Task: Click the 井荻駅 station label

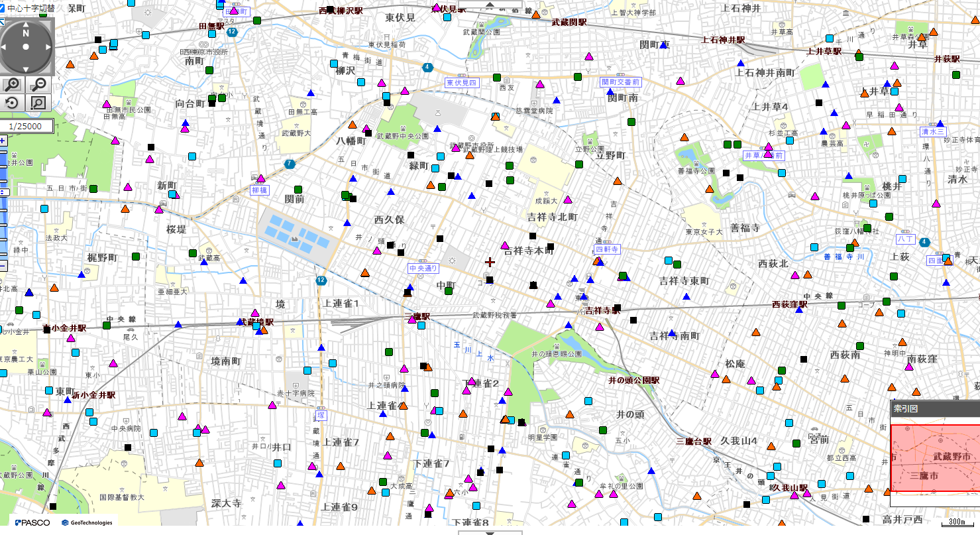Action: click(x=947, y=59)
